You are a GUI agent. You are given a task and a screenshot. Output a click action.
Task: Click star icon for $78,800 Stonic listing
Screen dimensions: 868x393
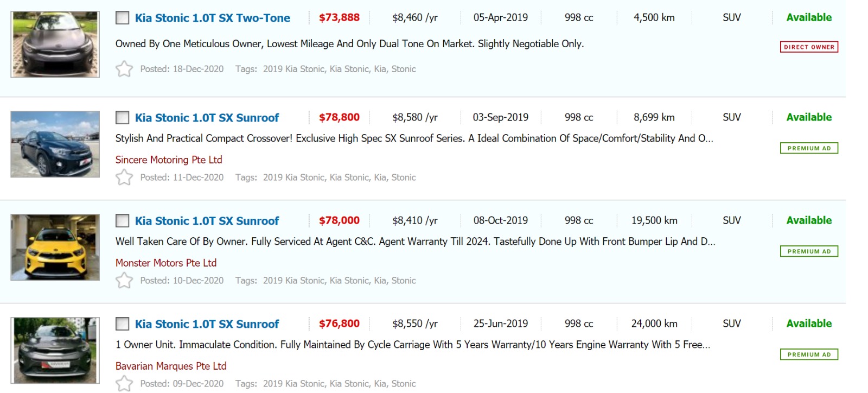point(124,178)
